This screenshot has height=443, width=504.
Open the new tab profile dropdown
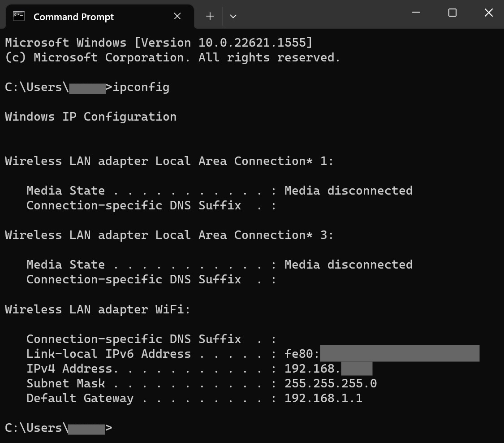click(233, 16)
